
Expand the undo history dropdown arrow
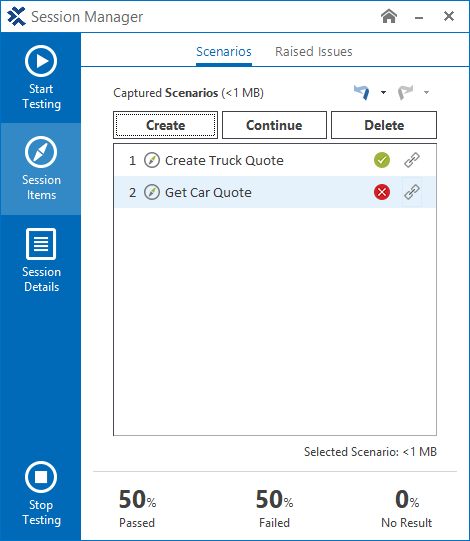(x=383, y=92)
